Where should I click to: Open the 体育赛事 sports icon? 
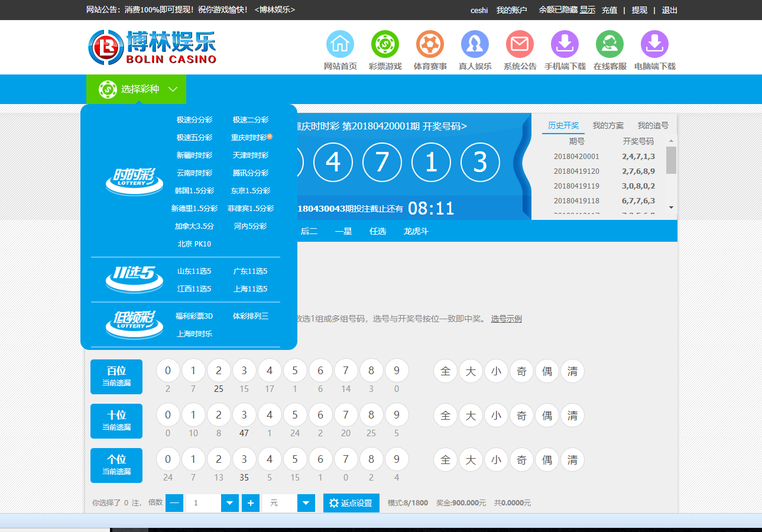pos(430,45)
